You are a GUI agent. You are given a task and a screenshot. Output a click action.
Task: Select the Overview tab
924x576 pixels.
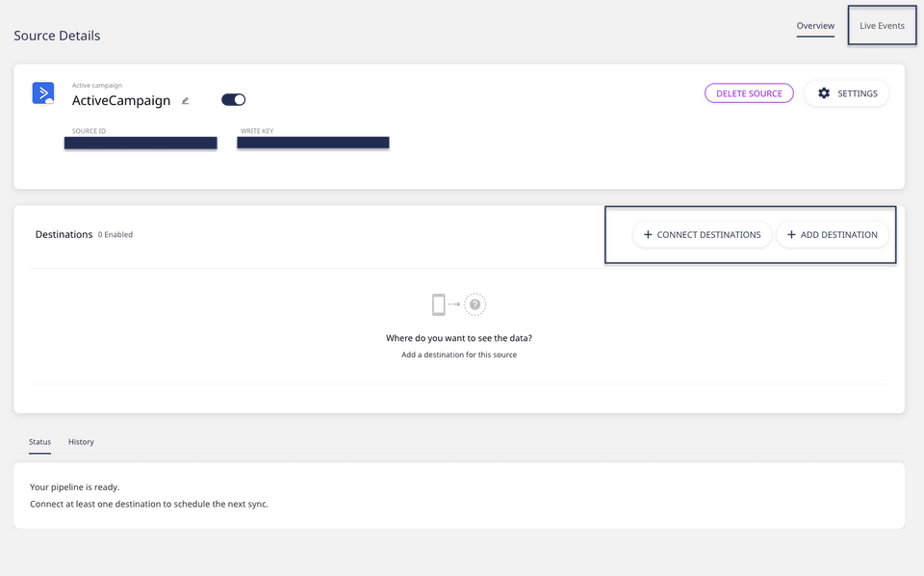coord(815,26)
